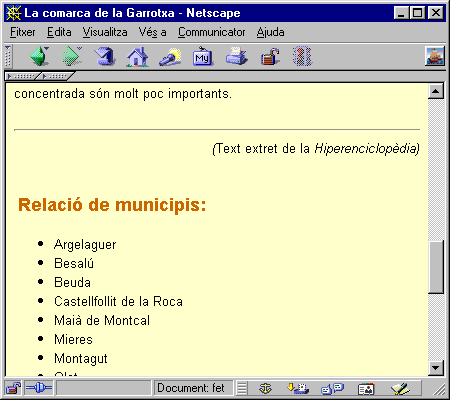Click the Montagut list entry

pyautogui.click(x=81, y=359)
